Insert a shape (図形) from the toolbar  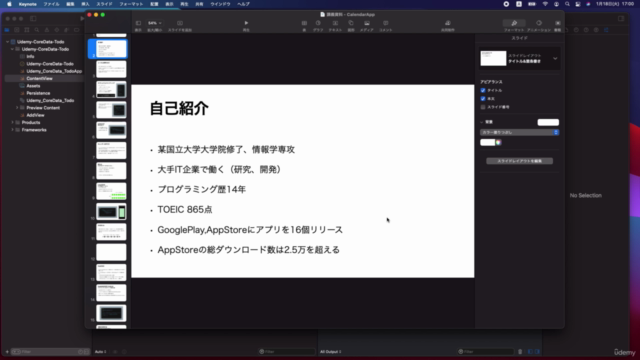(351, 23)
